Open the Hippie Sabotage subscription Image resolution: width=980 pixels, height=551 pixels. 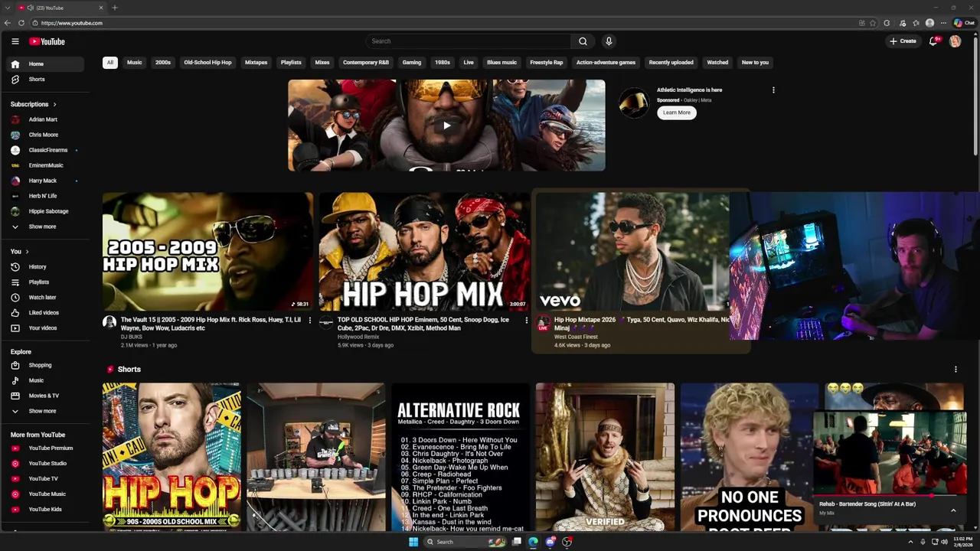(x=45, y=211)
